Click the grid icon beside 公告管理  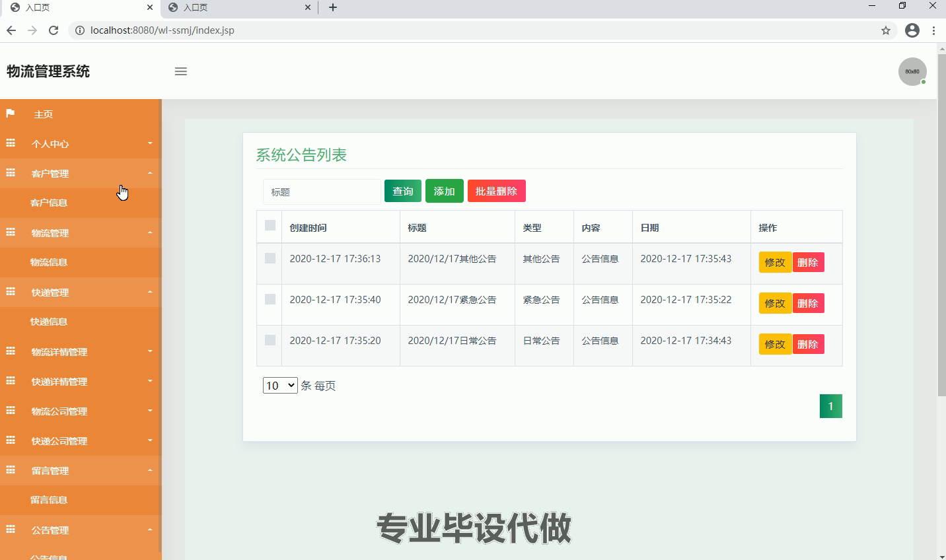click(x=11, y=529)
